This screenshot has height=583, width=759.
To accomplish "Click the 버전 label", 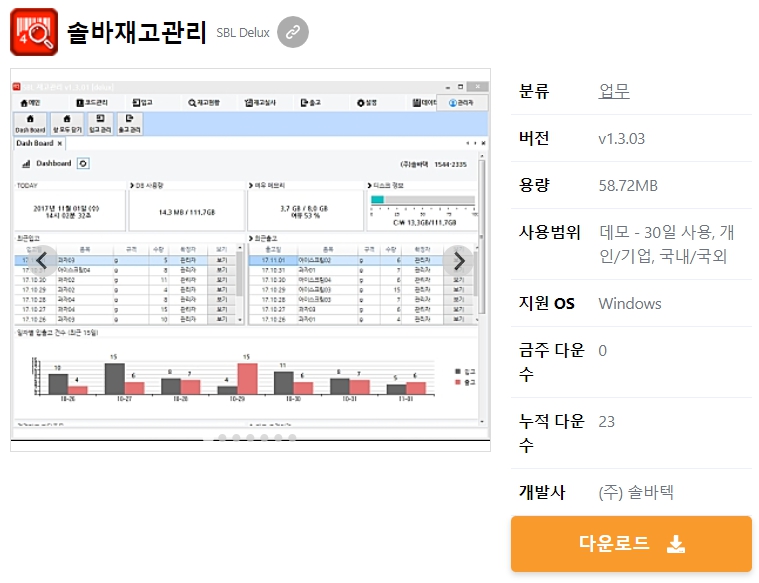I will point(534,138).
